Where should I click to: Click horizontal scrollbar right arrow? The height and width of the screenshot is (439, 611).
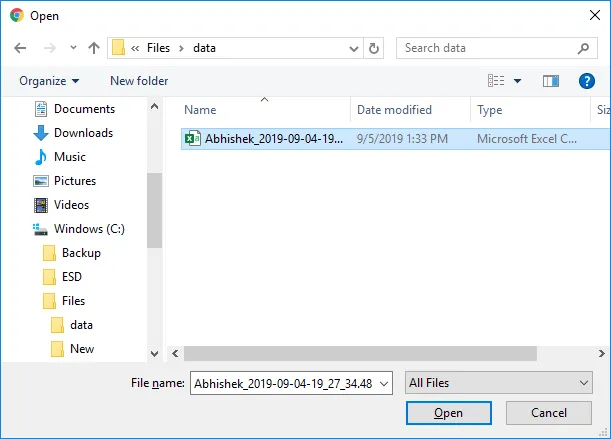[602, 354]
